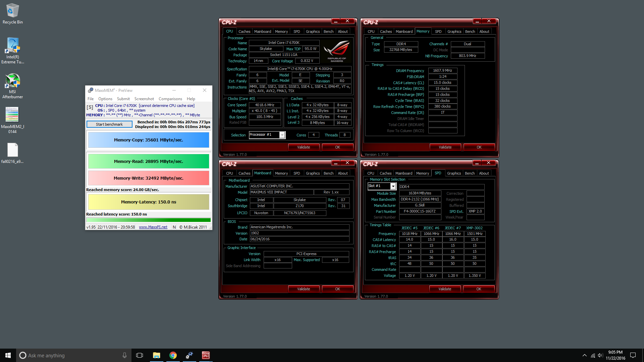
Task: Click the Memory-Write result bar
Action: tap(149, 178)
